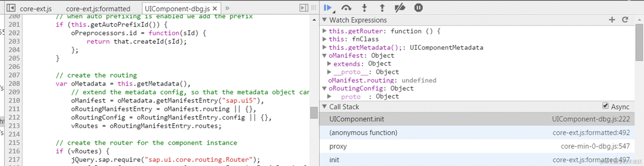This screenshot has width=644, height=166.
Task: Collapse the Watch Expressions section
Action: coord(324,20)
